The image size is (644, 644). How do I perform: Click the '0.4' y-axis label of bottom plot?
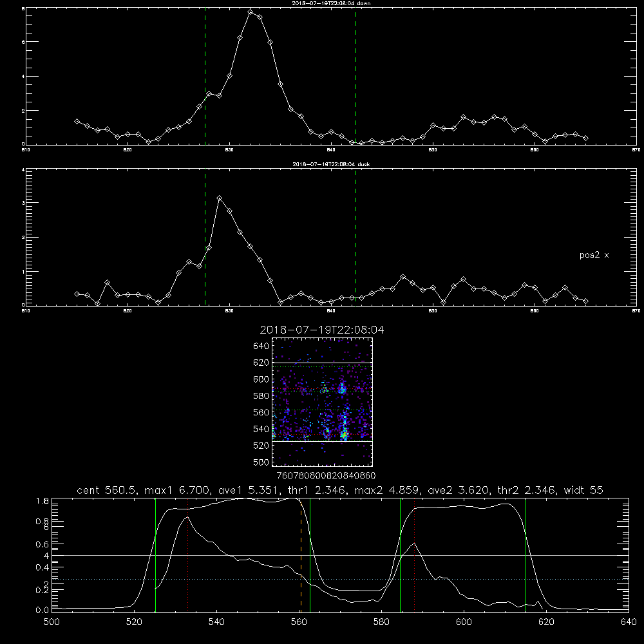[x=43, y=567]
